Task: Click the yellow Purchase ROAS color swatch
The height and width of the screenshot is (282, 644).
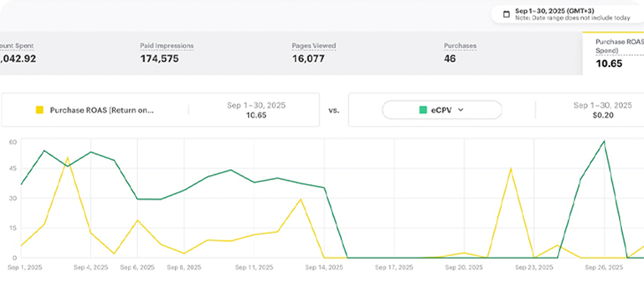Action: click(40, 110)
